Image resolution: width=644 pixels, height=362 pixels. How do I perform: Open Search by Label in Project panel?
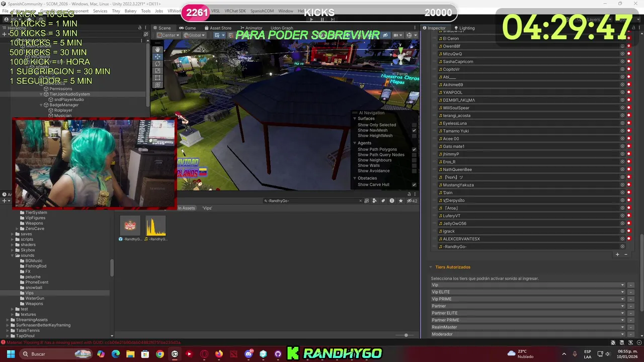point(383,201)
